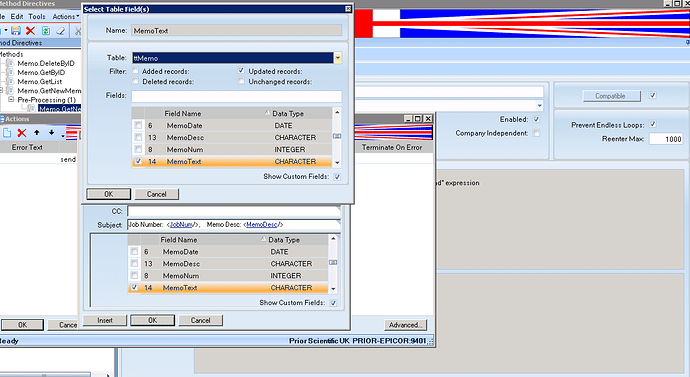Screen dimensions: 690x377
Task: Click the Error Text column header
Action: (27, 147)
